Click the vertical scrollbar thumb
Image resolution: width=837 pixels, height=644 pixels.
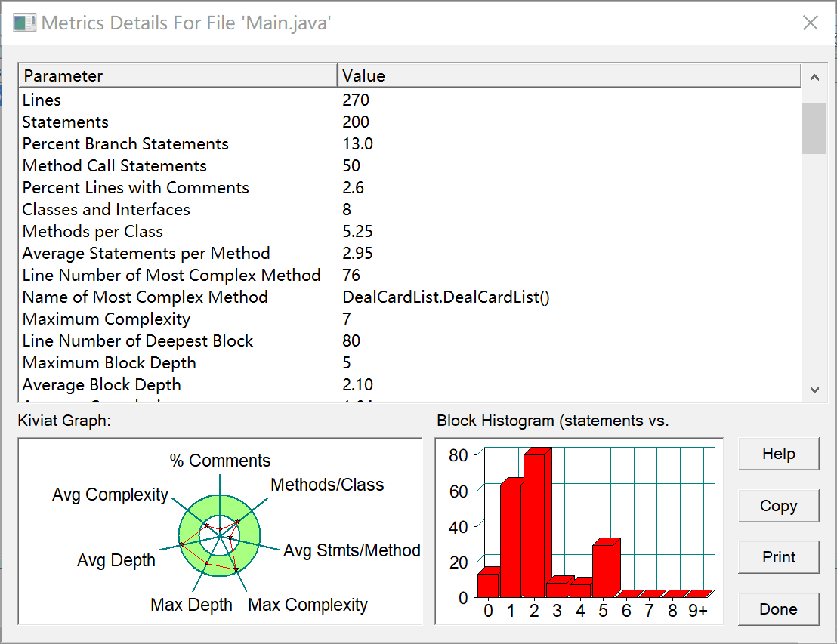pos(814,128)
